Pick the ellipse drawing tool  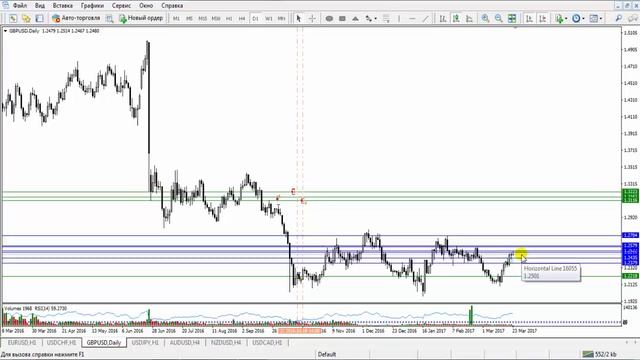pos(329,18)
